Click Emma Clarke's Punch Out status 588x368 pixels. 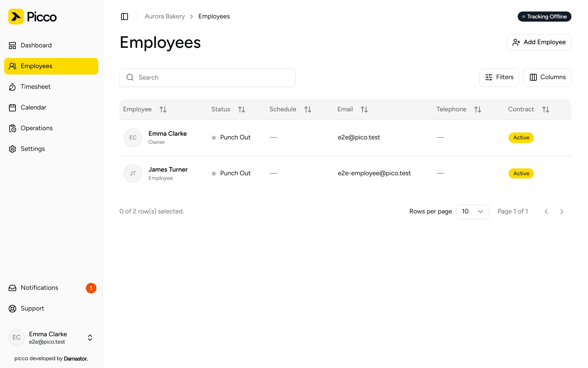[x=231, y=137]
